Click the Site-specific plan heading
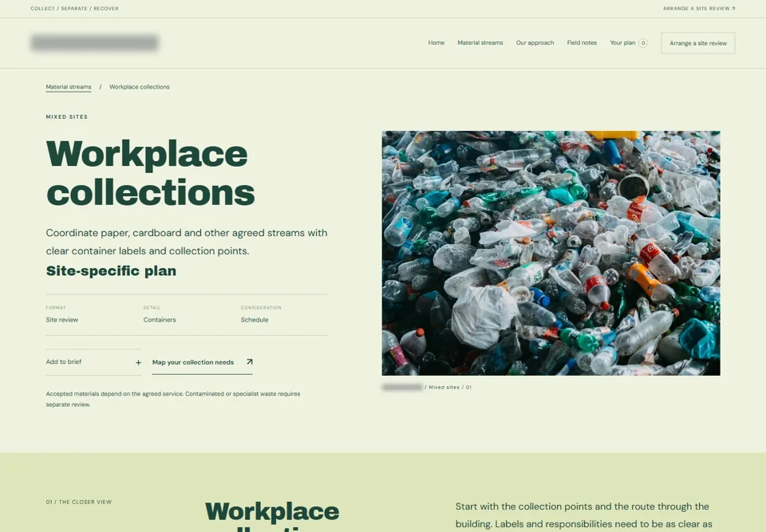This screenshot has width=766, height=532. [111, 271]
